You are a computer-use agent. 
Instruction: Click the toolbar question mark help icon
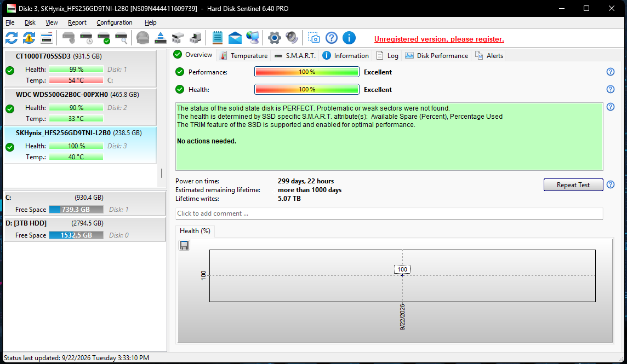point(332,38)
